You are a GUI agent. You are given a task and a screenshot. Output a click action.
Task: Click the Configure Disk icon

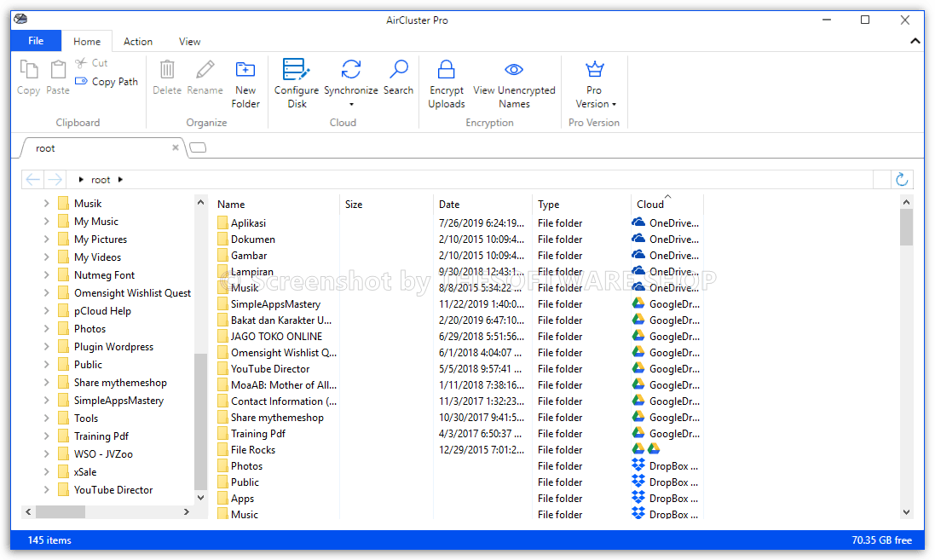296,70
